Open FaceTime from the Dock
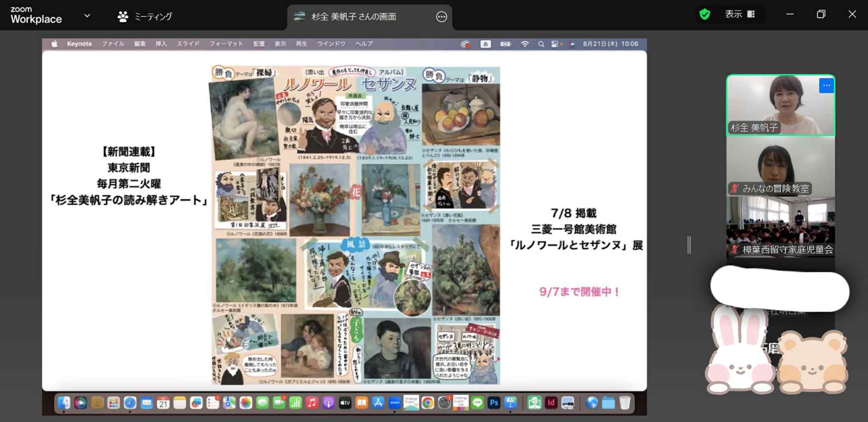 pyautogui.click(x=278, y=403)
